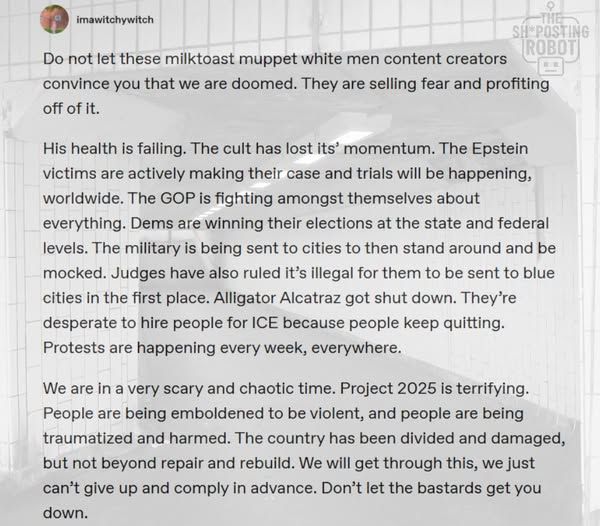Click the paragraph starting 'We are in a very scary'
Viewport: 600px width, 526px height.
(x=304, y=451)
